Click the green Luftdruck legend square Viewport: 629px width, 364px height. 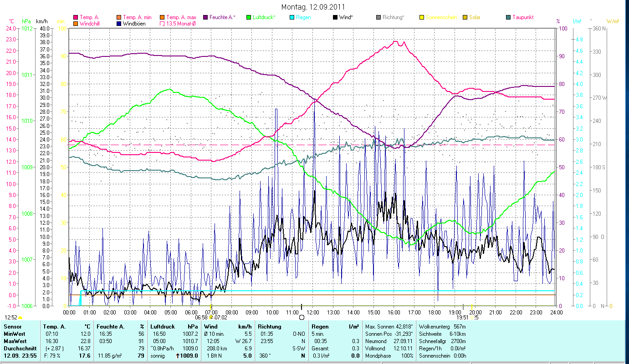click(x=249, y=18)
